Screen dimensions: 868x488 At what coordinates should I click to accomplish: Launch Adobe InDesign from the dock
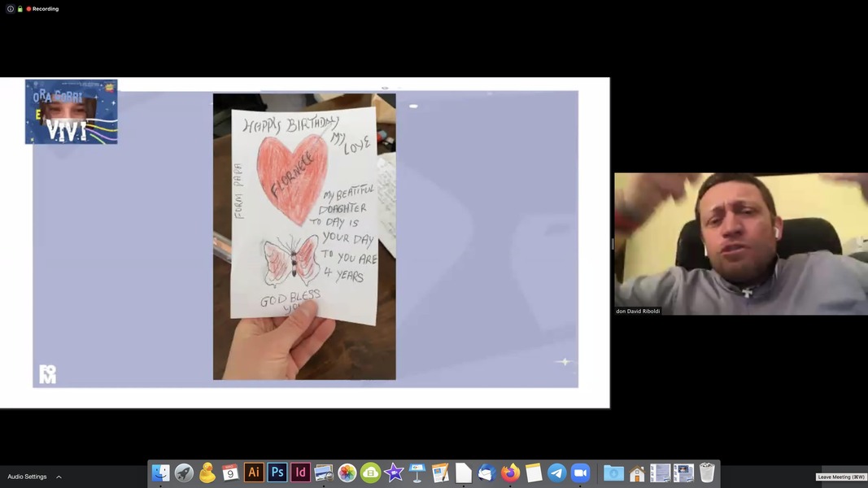(300, 473)
